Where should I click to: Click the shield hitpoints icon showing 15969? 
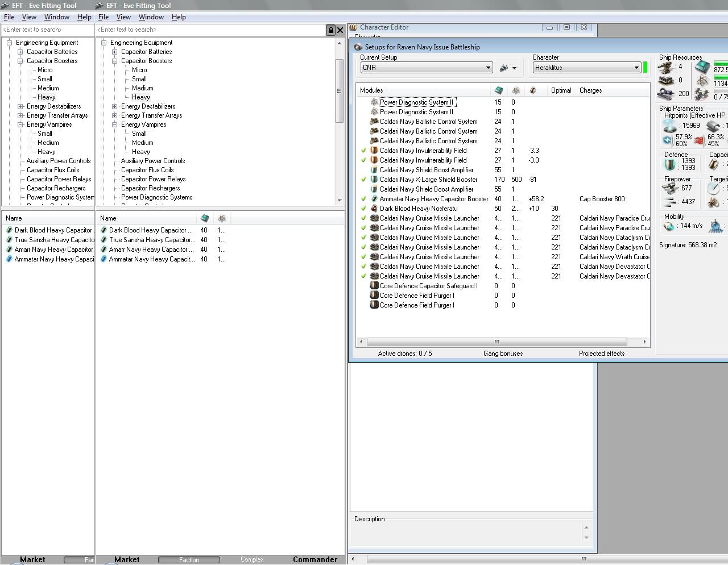pos(670,126)
